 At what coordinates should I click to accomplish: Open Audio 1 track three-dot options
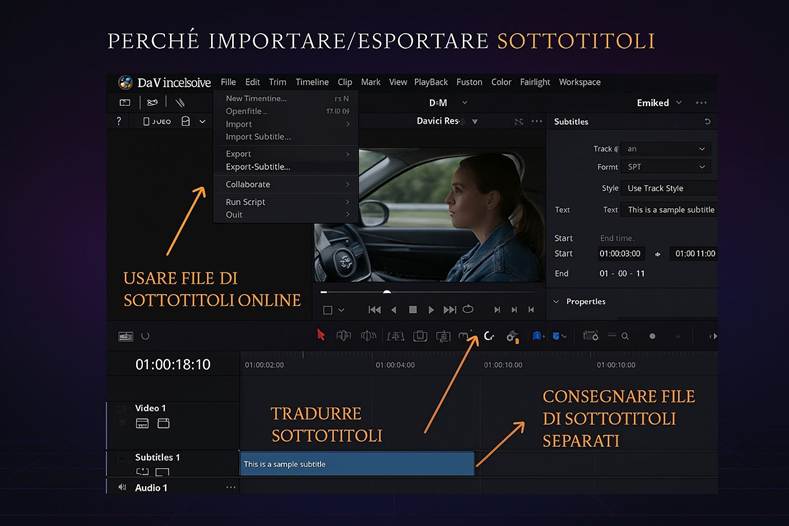(230, 487)
